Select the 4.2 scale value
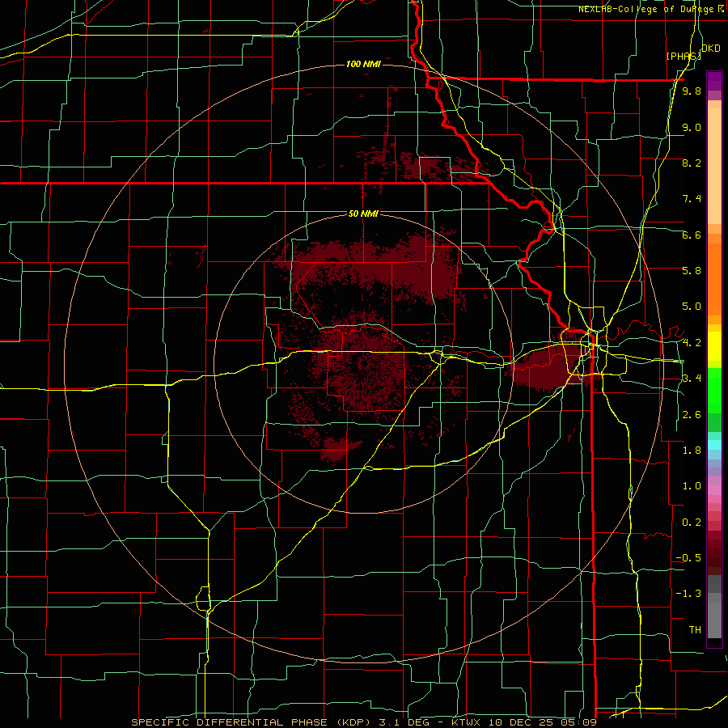Image resolution: width=728 pixels, height=728 pixels. (692, 343)
